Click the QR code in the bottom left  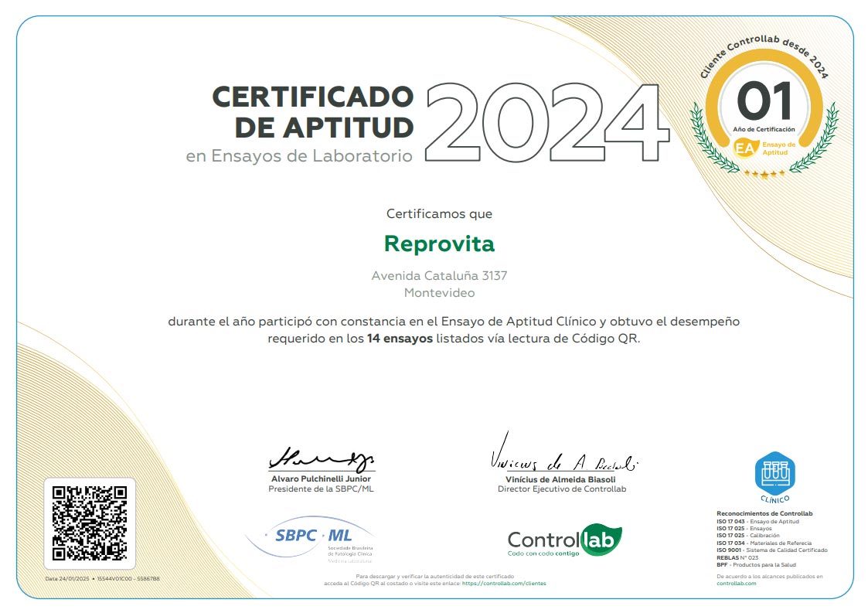[89, 523]
